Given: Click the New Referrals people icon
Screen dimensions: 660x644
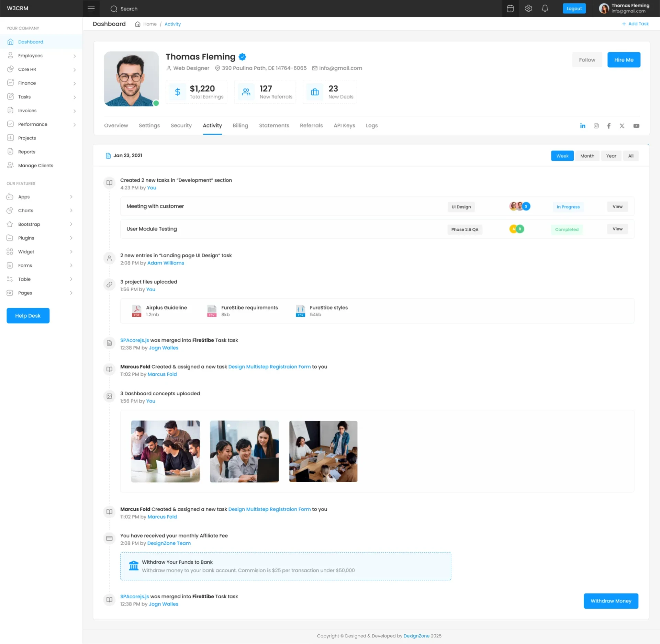Looking at the screenshot, I should (x=246, y=92).
